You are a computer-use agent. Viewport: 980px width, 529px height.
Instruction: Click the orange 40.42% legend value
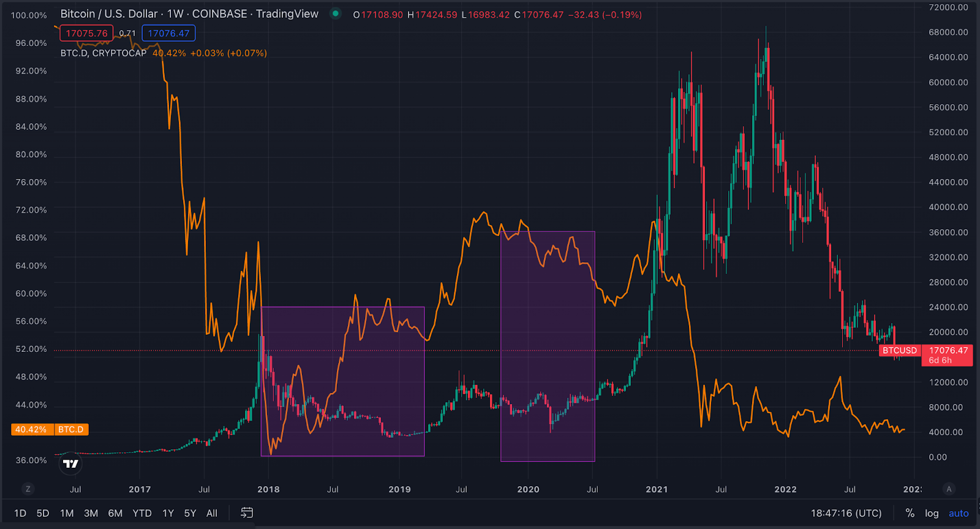pyautogui.click(x=169, y=53)
